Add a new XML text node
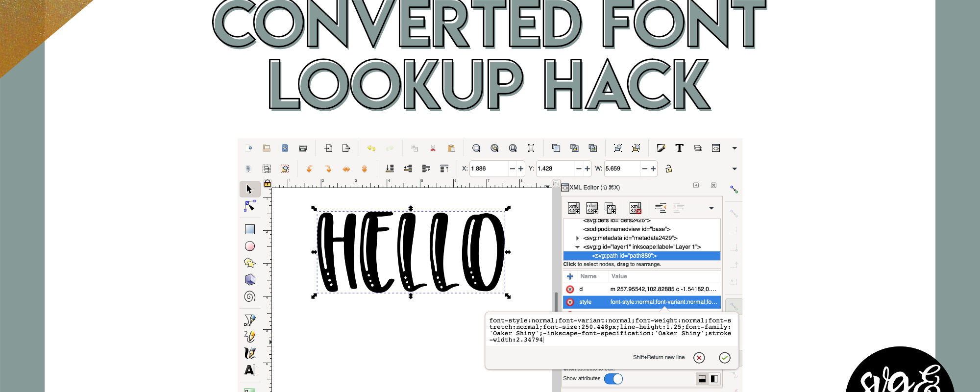The width and height of the screenshot is (980, 392). coord(592,208)
